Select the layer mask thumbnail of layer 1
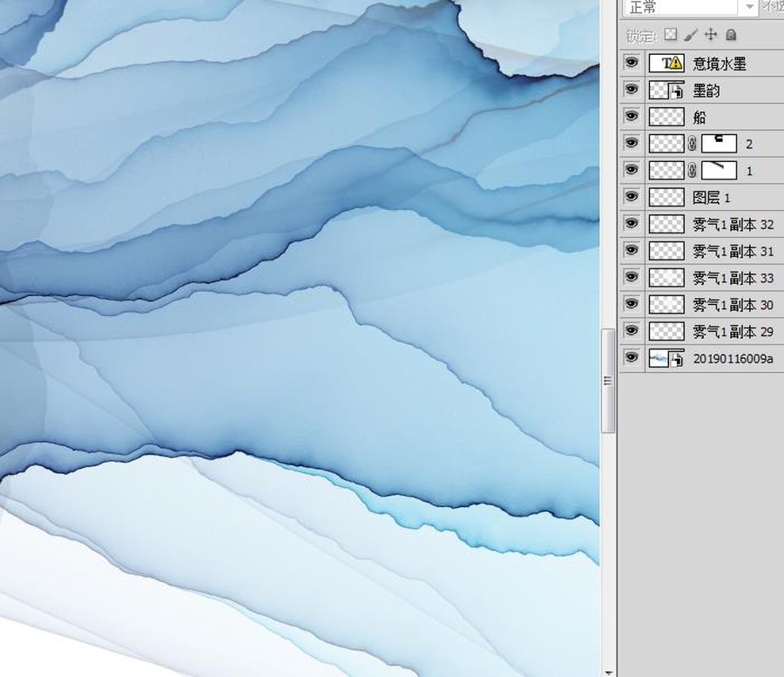784x677 pixels. point(719,171)
